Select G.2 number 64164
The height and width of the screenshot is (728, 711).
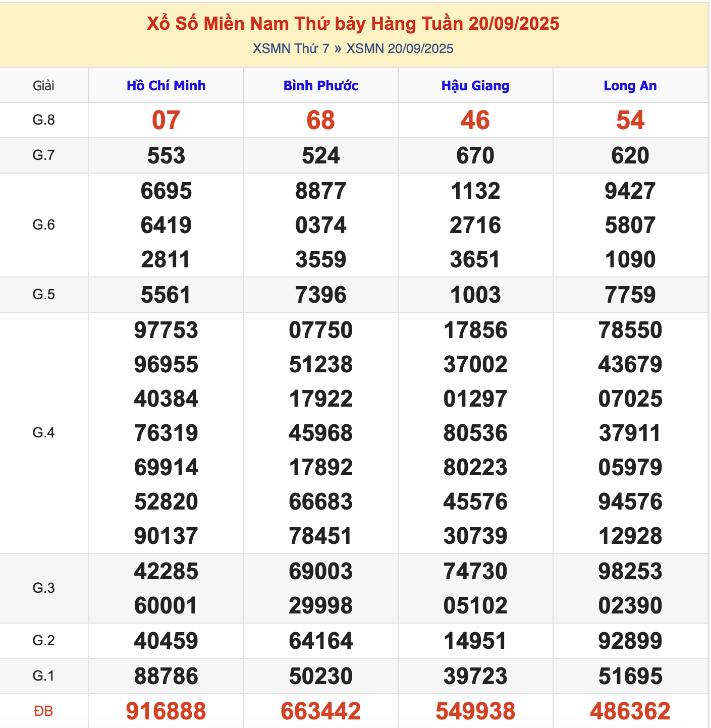point(321,641)
